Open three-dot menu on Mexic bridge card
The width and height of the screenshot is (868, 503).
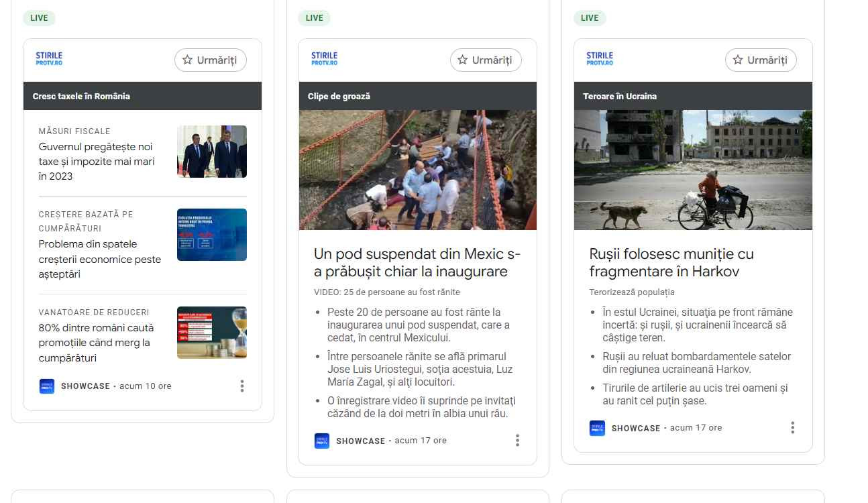517,441
